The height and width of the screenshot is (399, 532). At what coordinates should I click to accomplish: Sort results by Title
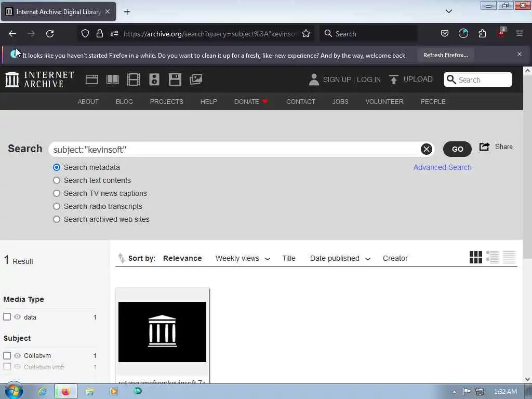pos(289,258)
